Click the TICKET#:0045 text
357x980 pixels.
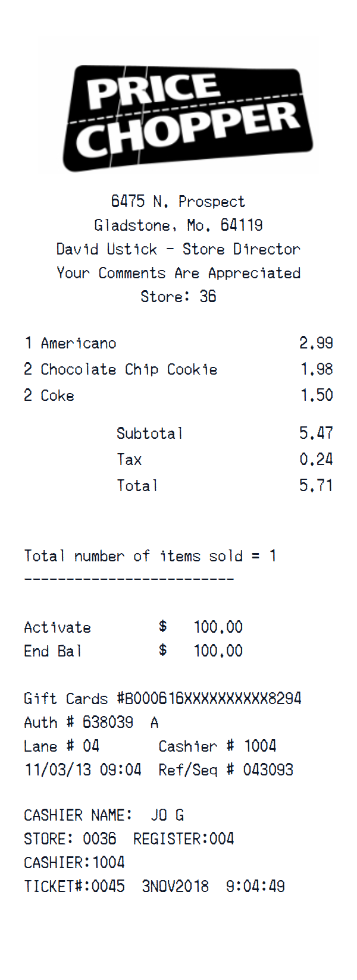tap(74, 887)
